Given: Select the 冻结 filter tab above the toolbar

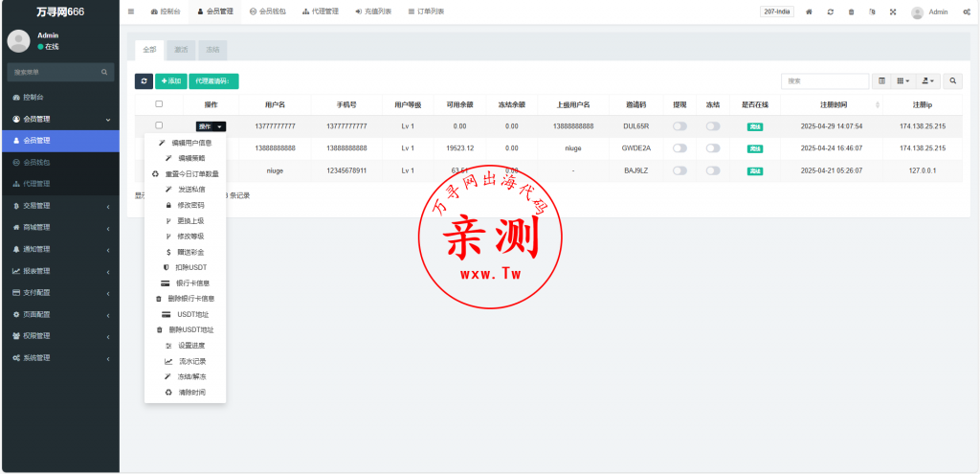Looking at the screenshot, I should [212, 50].
